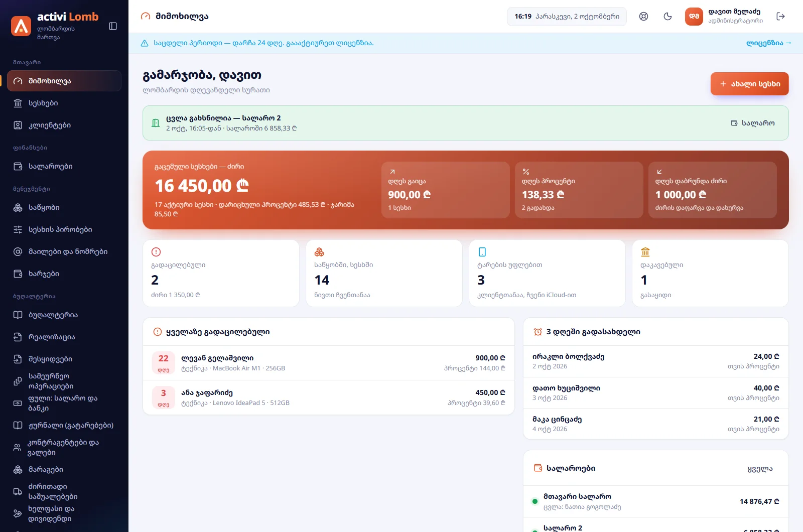Click the logout icon next to the user name
Viewport: 803px width, 532px height.
pyautogui.click(x=780, y=17)
